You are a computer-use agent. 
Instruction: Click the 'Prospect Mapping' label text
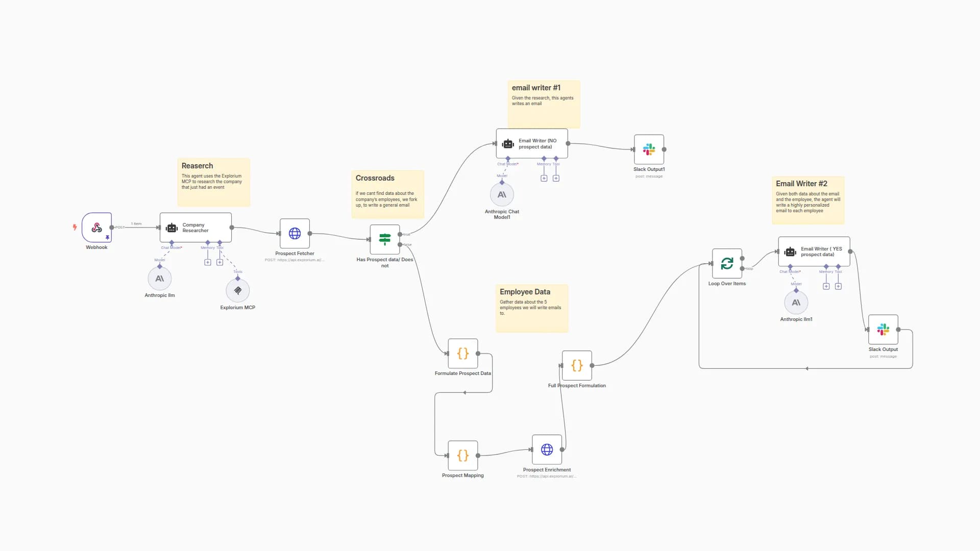pos(463,475)
